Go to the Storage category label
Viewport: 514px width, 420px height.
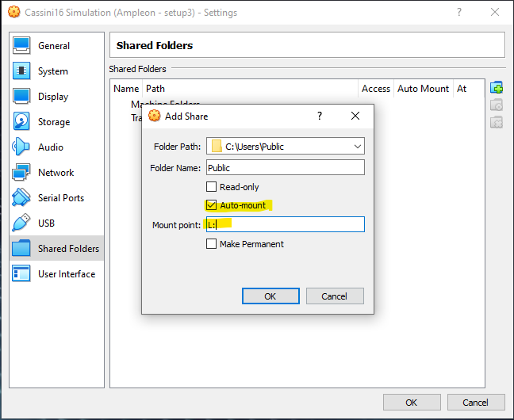(x=54, y=122)
